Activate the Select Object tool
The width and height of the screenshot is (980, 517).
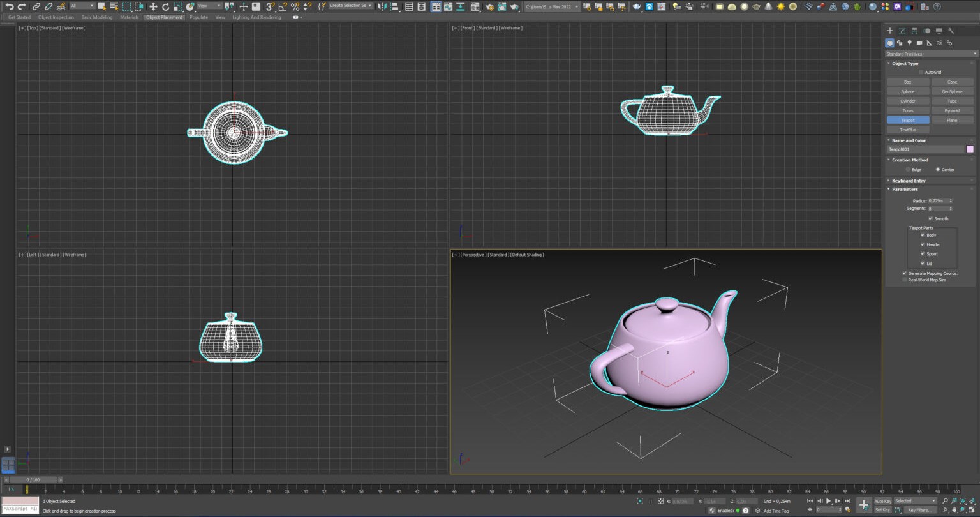coord(101,6)
